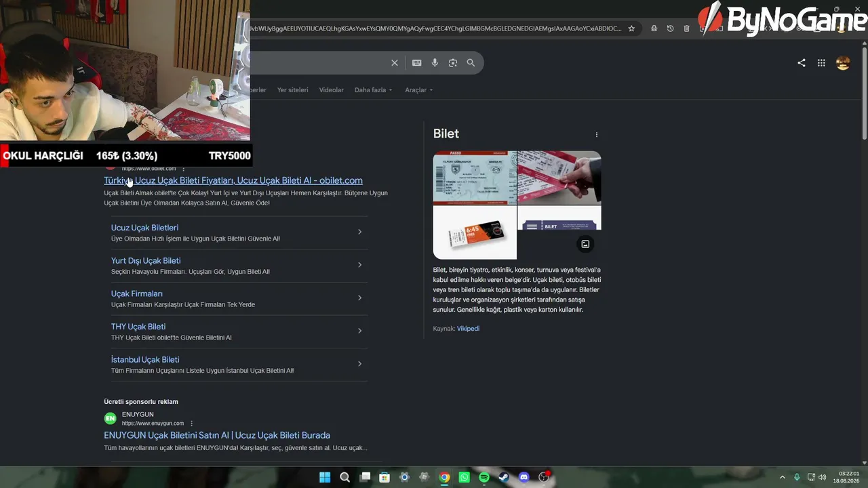Open the Google account avatar
This screenshot has width=868, height=488.
(x=843, y=63)
